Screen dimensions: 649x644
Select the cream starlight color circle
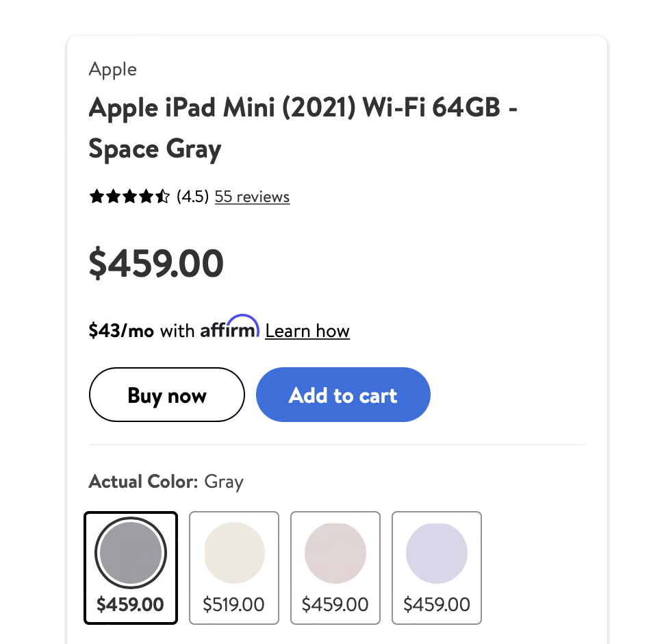tap(234, 552)
